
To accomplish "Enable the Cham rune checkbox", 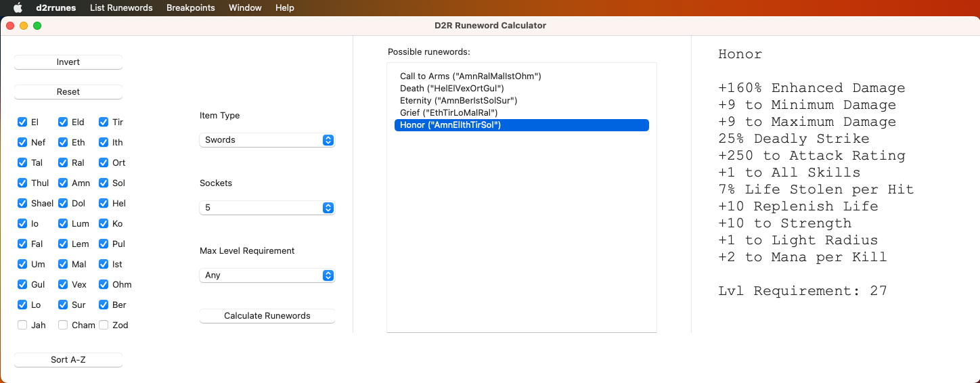I will click(63, 325).
